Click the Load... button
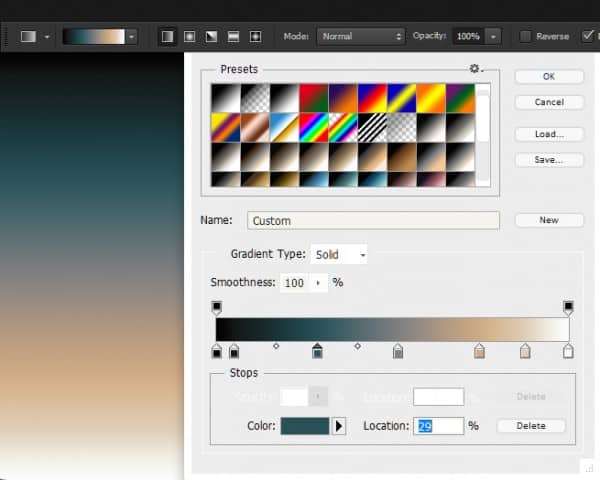 549,134
